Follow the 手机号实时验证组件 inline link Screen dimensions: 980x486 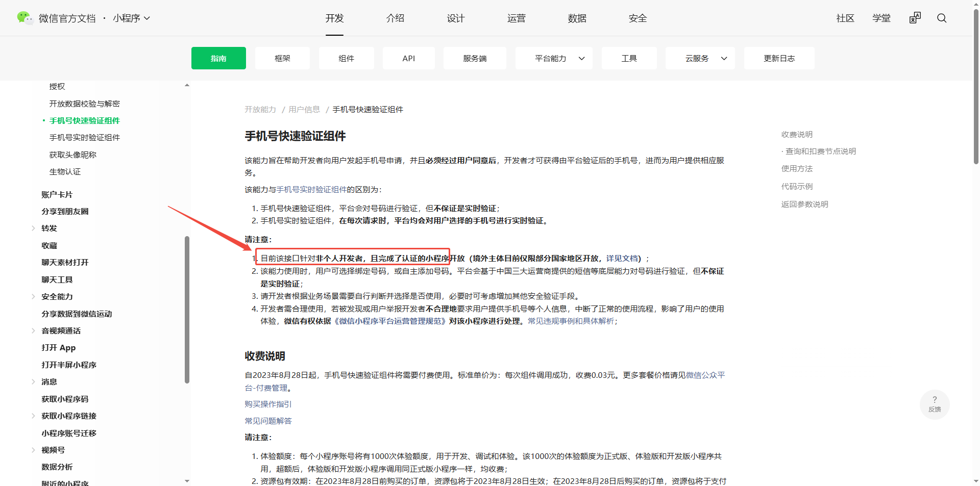click(311, 190)
